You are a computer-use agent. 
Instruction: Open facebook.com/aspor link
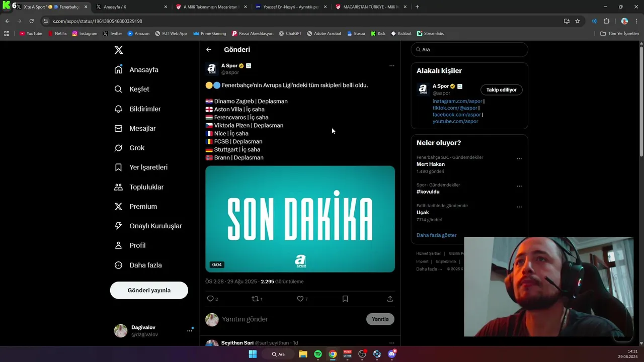click(x=457, y=115)
